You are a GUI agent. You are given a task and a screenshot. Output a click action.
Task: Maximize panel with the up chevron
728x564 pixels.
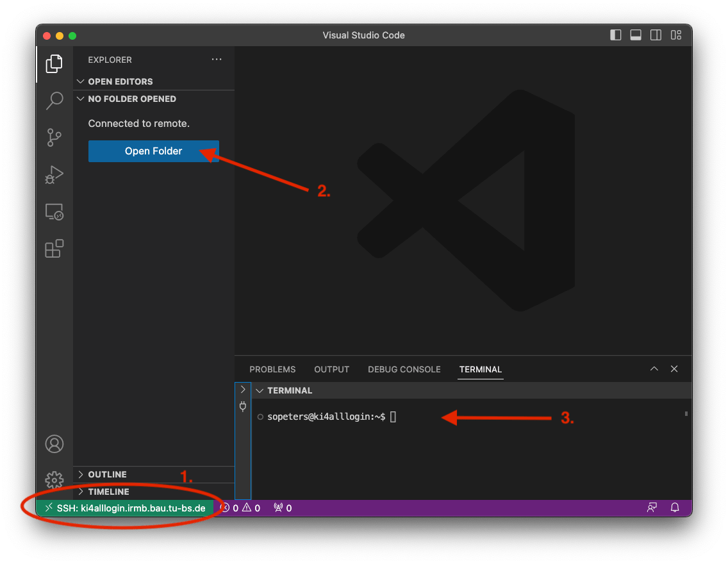654,369
